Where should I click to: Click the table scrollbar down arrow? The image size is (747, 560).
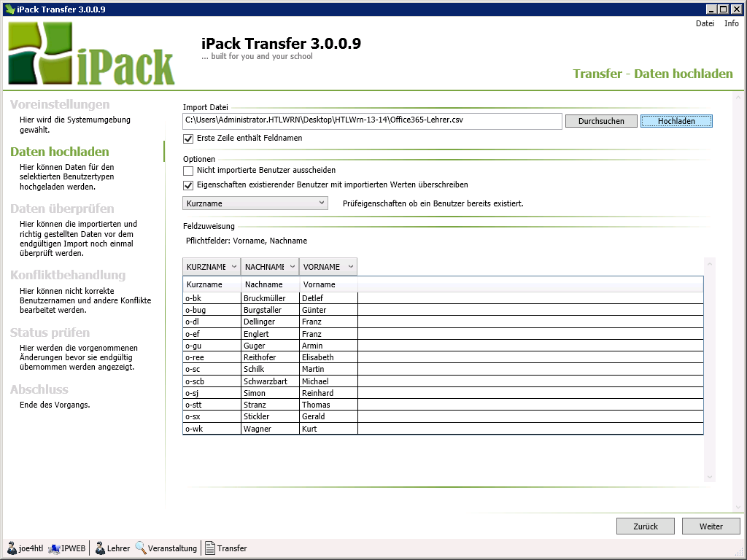click(710, 477)
